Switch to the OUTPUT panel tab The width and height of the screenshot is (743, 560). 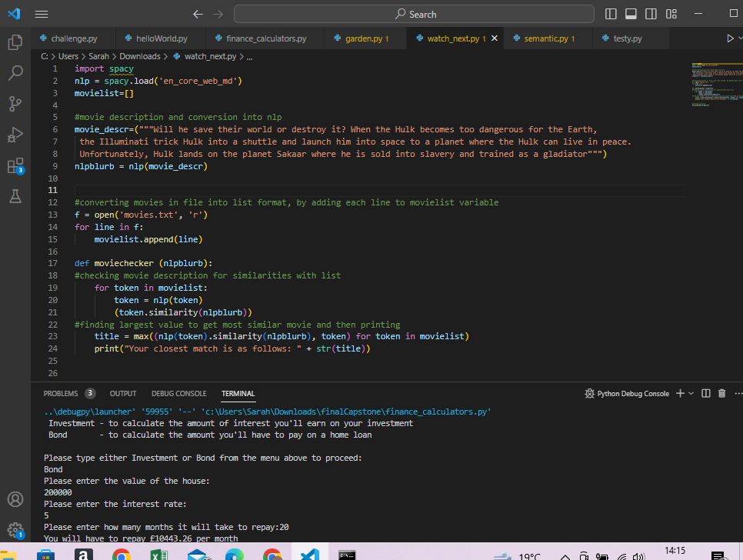coord(123,393)
